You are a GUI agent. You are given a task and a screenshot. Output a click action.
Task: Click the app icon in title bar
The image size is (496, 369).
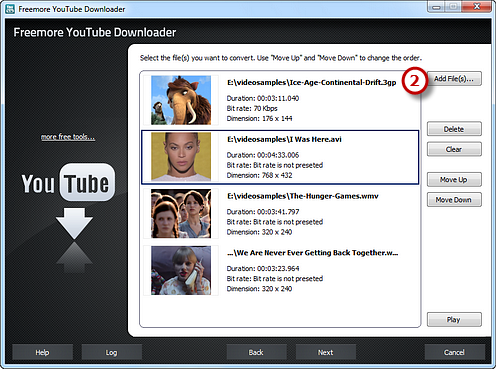coord(10,9)
